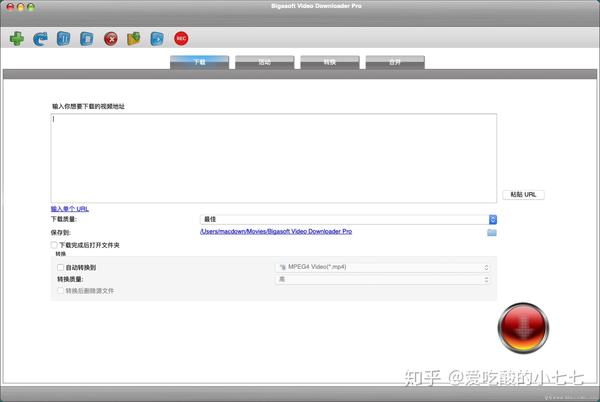Enable the 自动转换到 checkbox
Image resolution: width=600 pixels, height=402 pixels.
point(60,267)
